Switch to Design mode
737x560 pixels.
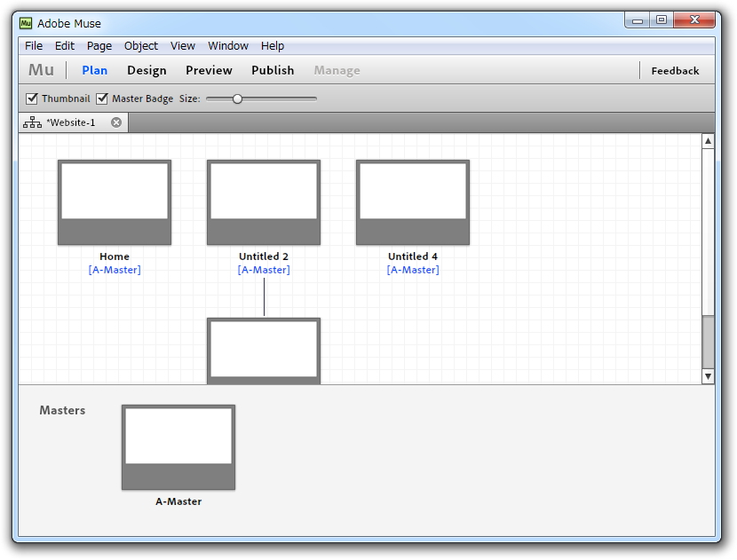147,70
